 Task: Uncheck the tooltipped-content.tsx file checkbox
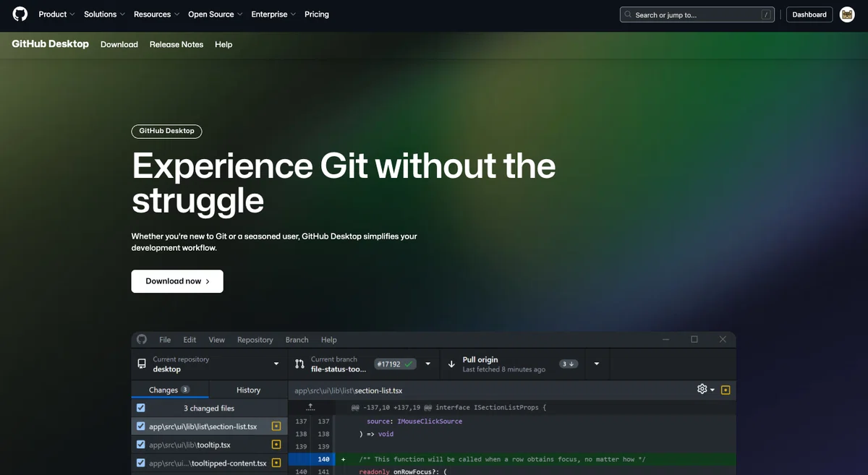click(141, 463)
